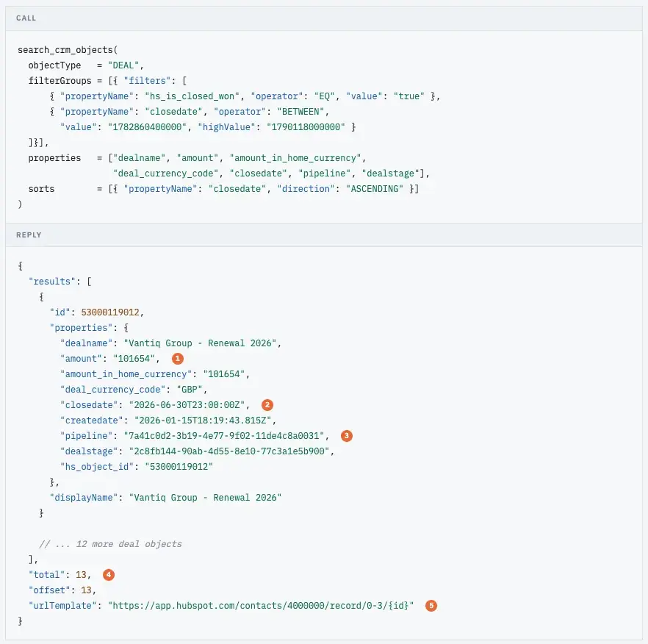Click the closedate value "2026-06-30T23:00:00Z"
This screenshot has width=648, height=644.
point(187,405)
